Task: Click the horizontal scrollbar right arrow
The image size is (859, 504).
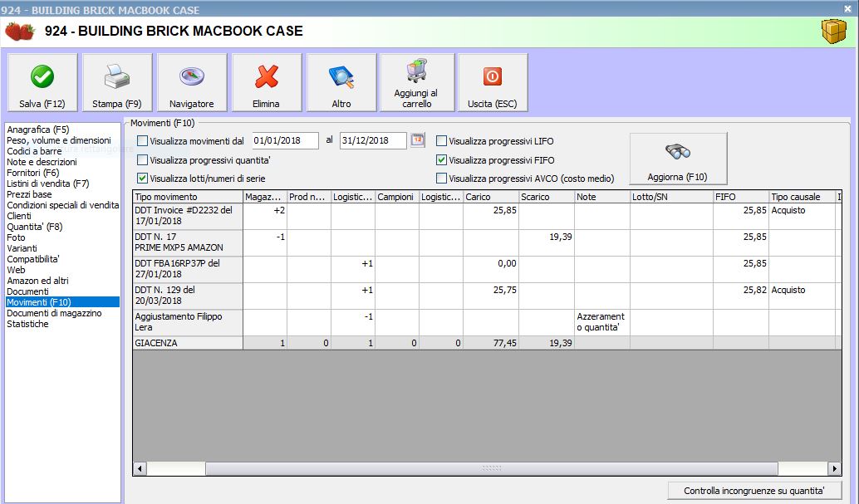Action: tap(834, 468)
